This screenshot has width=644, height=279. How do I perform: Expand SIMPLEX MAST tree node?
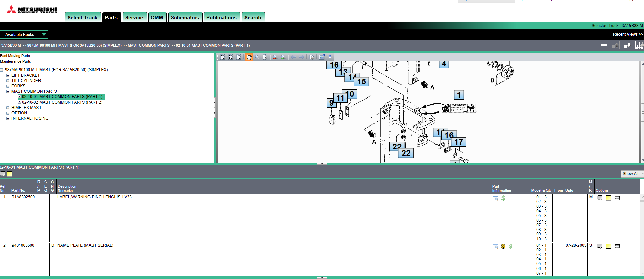(8, 108)
